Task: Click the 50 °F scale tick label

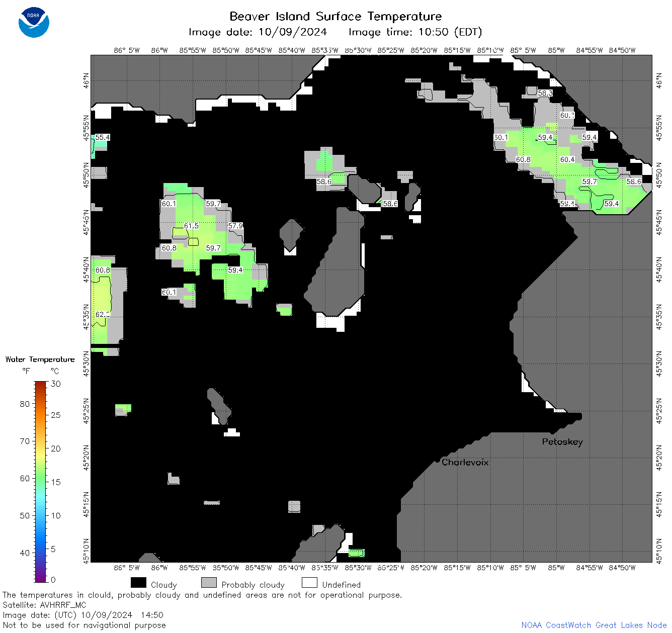Action: 25,515
